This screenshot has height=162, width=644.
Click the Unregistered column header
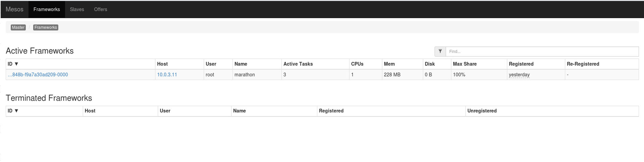tap(482, 111)
